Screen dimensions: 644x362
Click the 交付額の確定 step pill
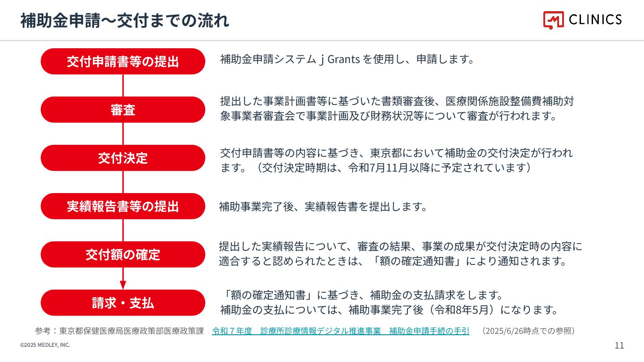pyautogui.click(x=123, y=254)
